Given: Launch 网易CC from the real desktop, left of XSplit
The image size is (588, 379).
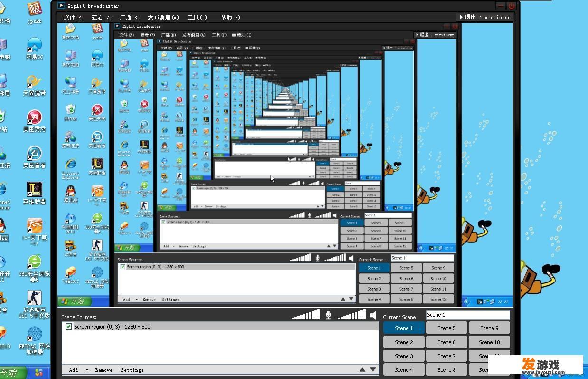Looking at the screenshot, I should pos(34,48).
